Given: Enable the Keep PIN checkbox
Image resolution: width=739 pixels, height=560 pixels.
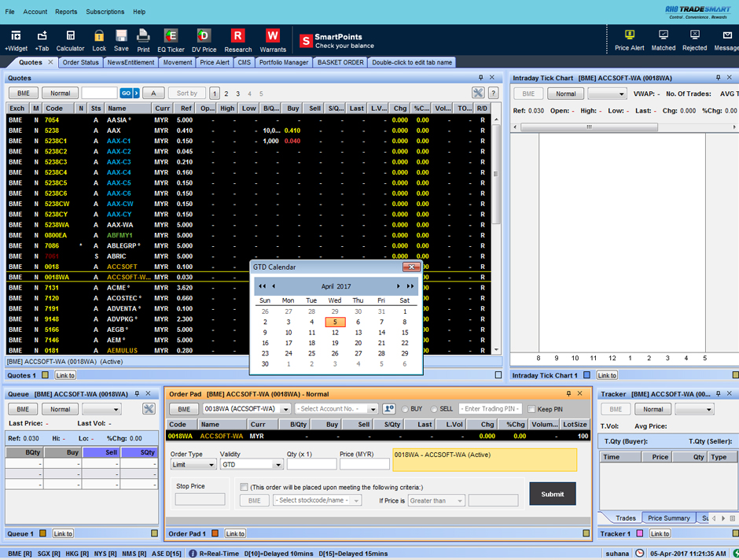Looking at the screenshot, I should 531,409.
